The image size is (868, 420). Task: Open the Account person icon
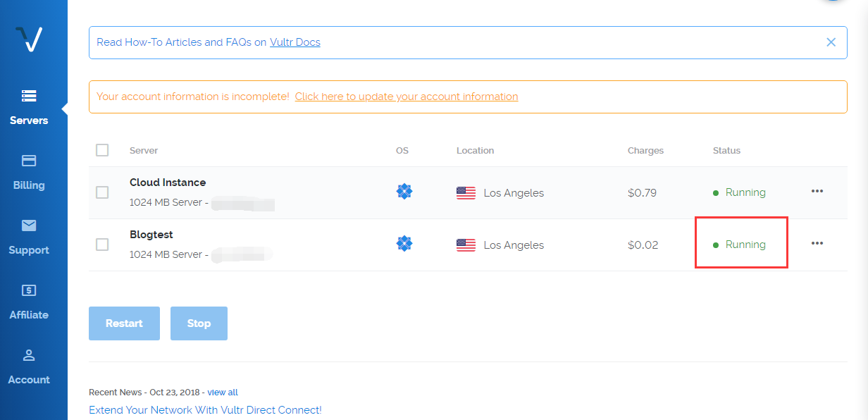(29, 355)
